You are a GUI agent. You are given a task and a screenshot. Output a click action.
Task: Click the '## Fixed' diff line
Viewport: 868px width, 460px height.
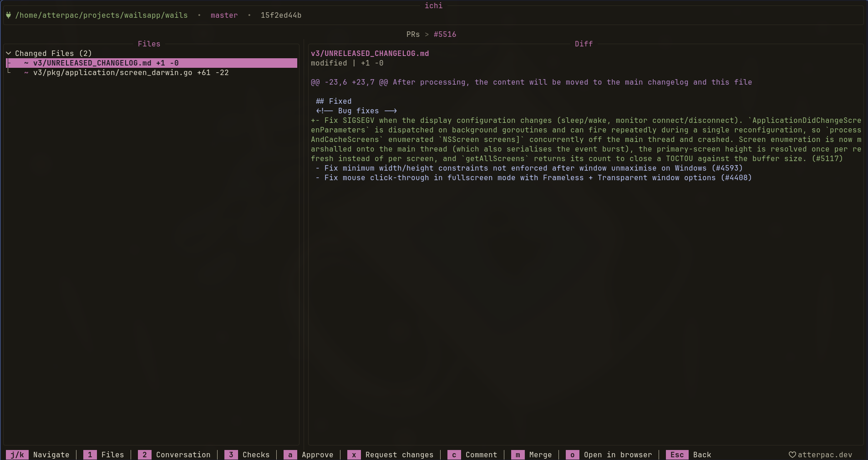coord(334,101)
